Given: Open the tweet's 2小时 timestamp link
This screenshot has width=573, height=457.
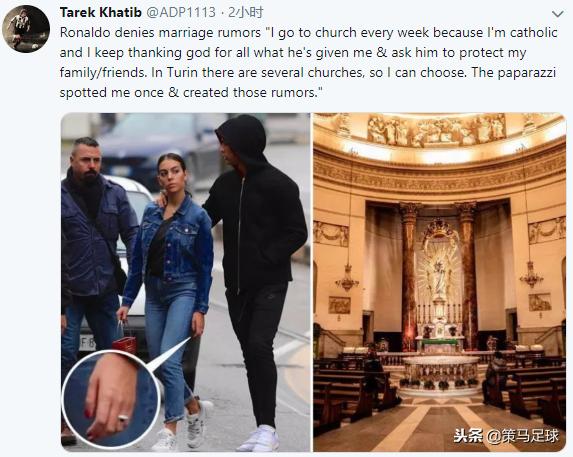Looking at the screenshot, I should point(246,12).
